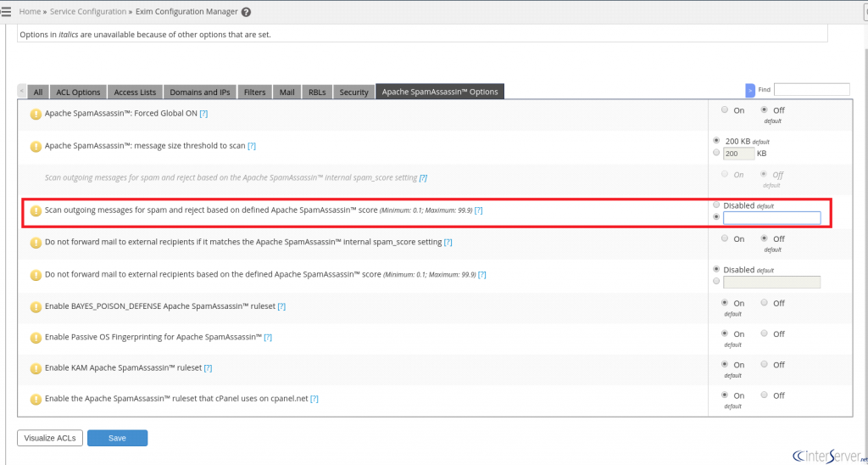The width and height of the screenshot is (868, 465).
Task: Click the outgoing spam score input field
Action: coord(771,218)
